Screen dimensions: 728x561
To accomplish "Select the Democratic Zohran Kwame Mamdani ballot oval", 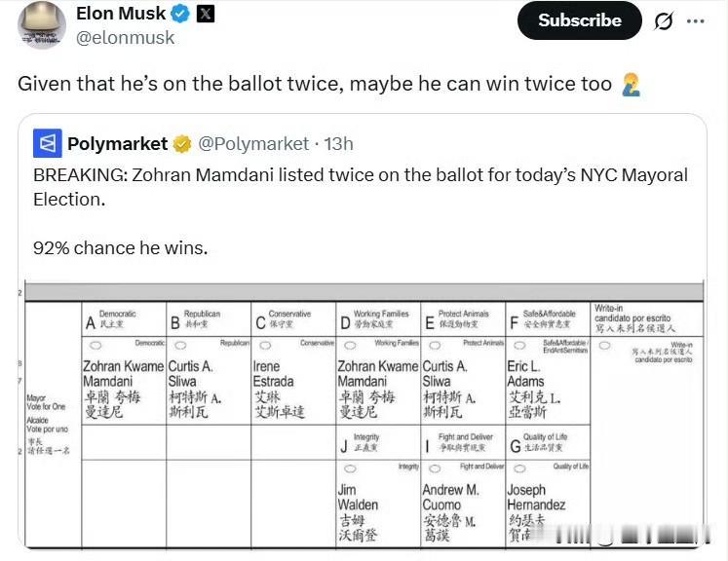I will (x=95, y=345).
